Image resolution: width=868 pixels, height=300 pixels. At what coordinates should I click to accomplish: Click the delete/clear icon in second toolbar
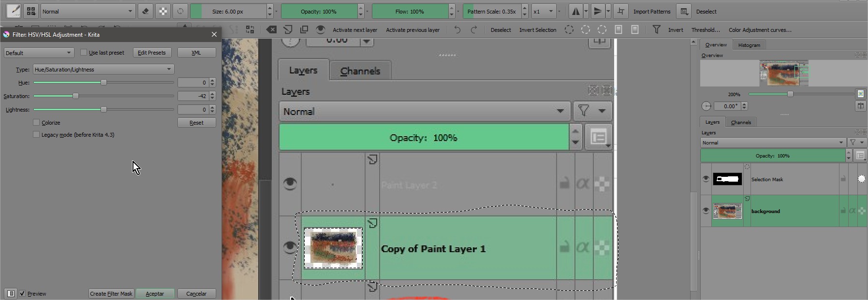(272, 30)
